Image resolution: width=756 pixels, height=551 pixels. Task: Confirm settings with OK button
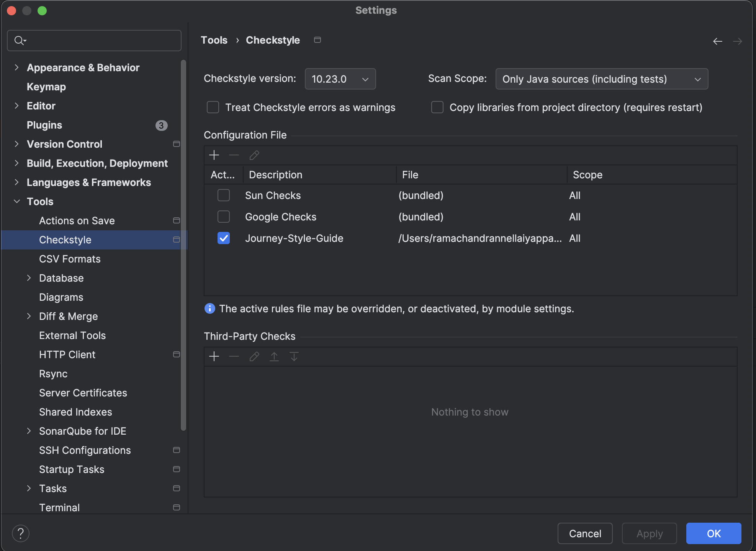coord(713,533)
